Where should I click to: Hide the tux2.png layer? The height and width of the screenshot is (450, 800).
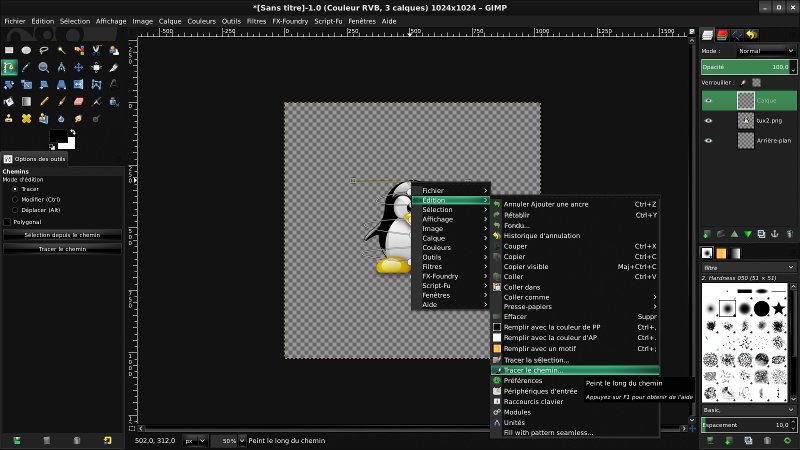(x=708, y=120)
